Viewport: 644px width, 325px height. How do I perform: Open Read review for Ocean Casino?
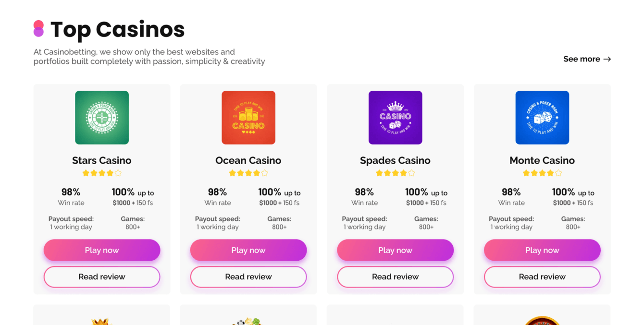point(248,277)
